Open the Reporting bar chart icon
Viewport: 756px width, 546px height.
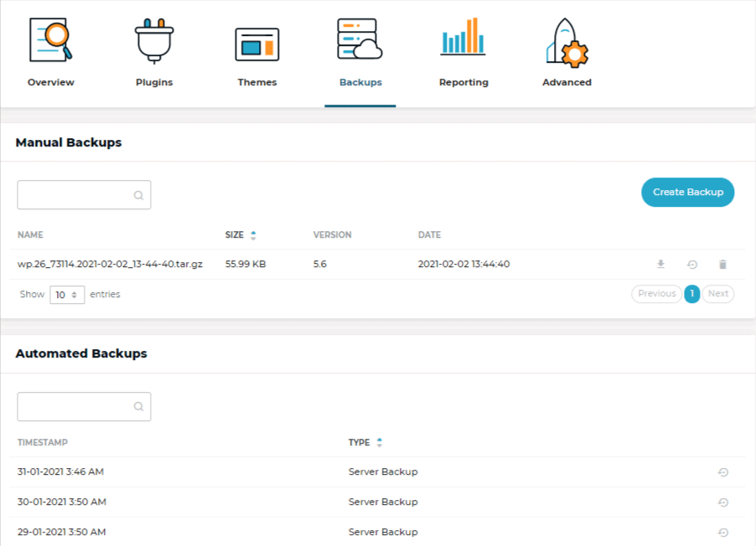coord(463,37)
